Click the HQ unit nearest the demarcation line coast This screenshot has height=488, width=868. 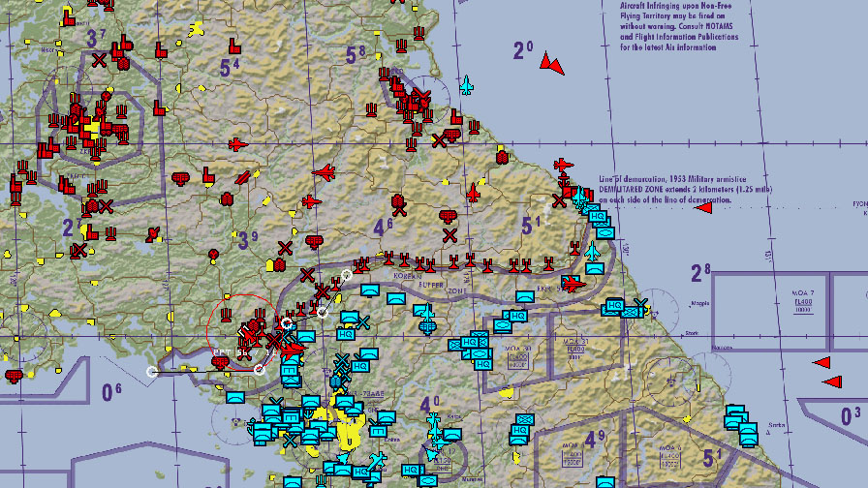[598, 216]
